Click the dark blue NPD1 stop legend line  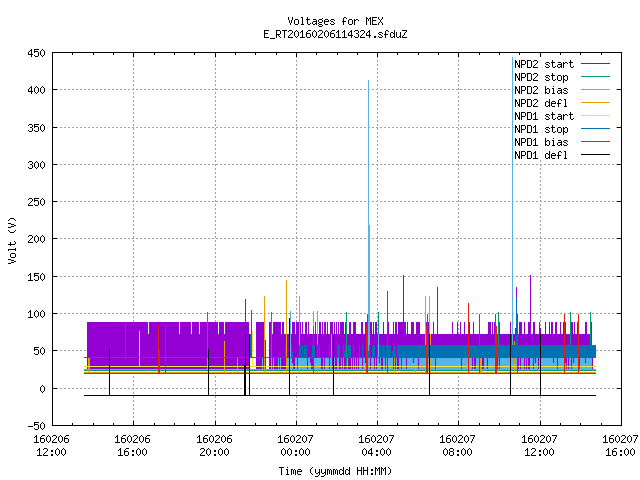pos(595,129)
